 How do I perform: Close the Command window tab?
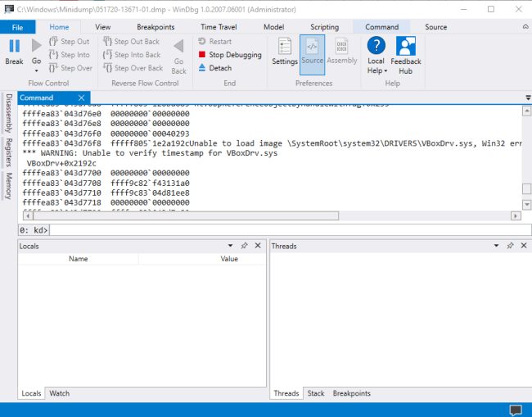[x=81, y=97]
